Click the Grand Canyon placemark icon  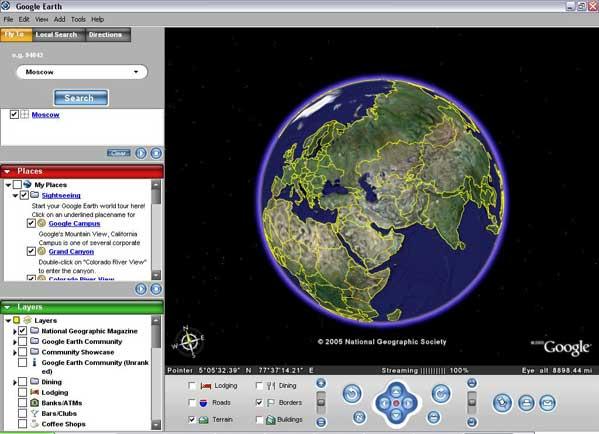tap(42, 251)
